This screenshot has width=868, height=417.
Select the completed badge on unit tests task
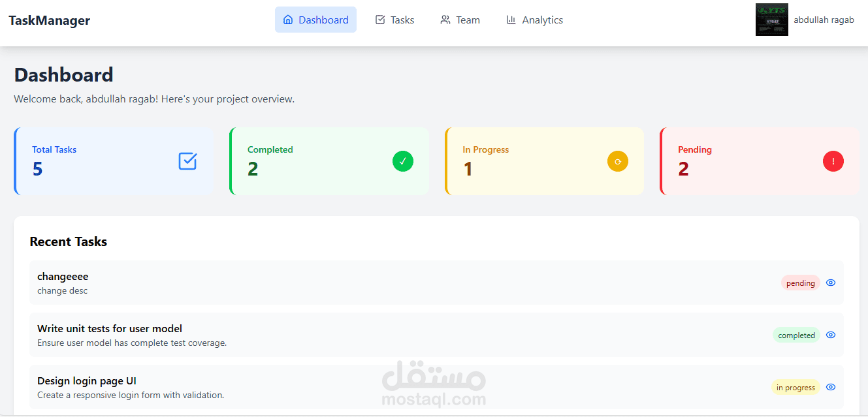(796, 334)
